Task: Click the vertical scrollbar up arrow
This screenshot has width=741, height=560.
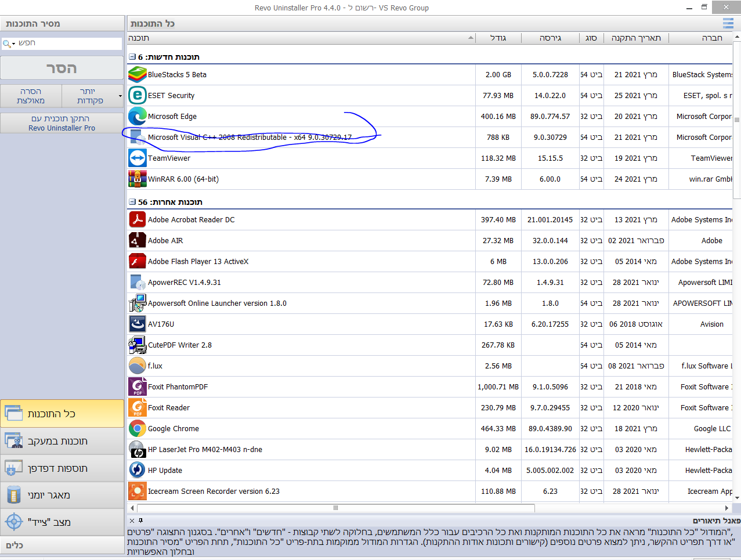Action: coord(738,36)
